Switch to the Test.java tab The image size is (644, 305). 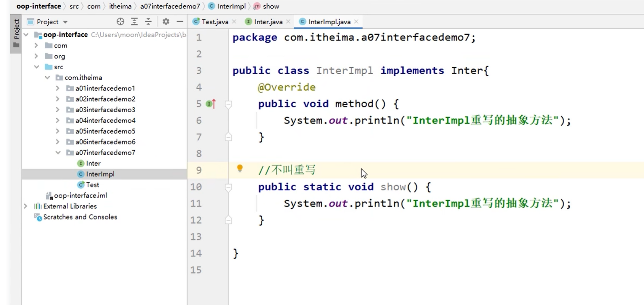[x=215, y=22]
